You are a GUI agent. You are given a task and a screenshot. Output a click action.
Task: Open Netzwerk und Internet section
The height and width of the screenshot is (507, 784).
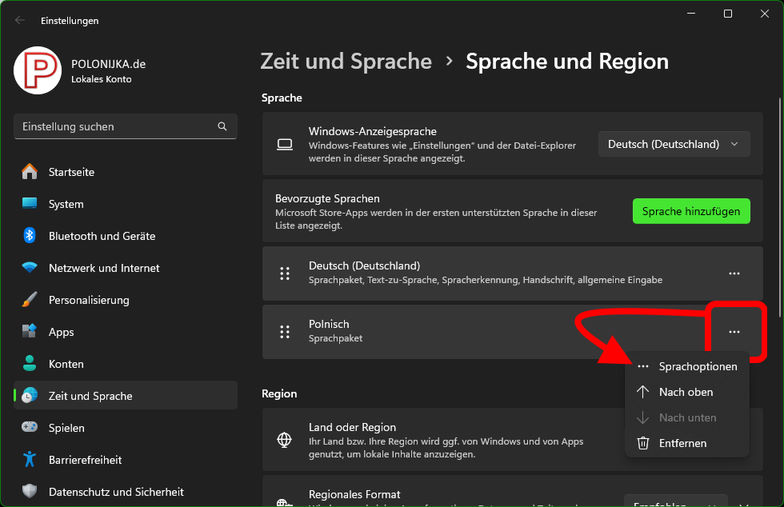pos(104,268)
